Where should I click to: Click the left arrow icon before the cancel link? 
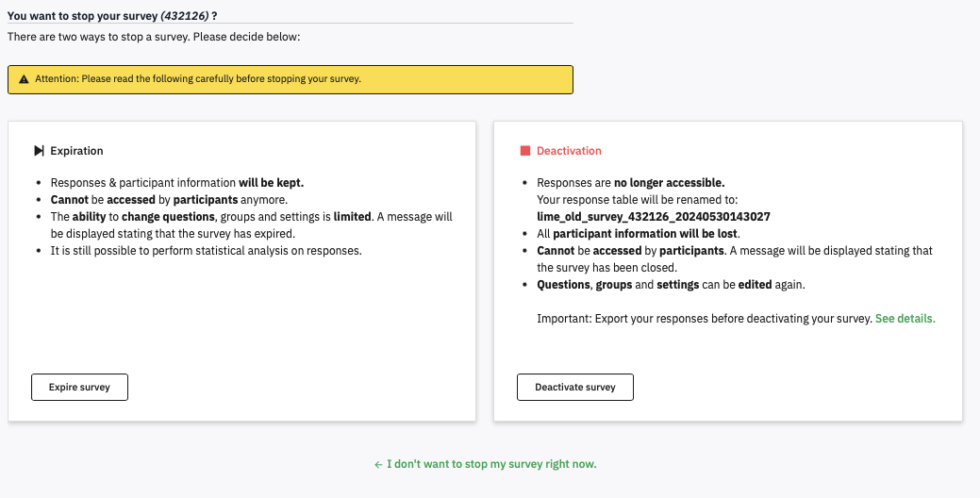(378, 464)
